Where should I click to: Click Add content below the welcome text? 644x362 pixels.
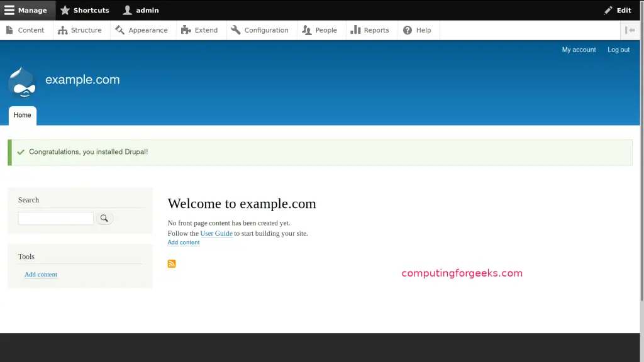pyautogui.click(x=184, y=243)
